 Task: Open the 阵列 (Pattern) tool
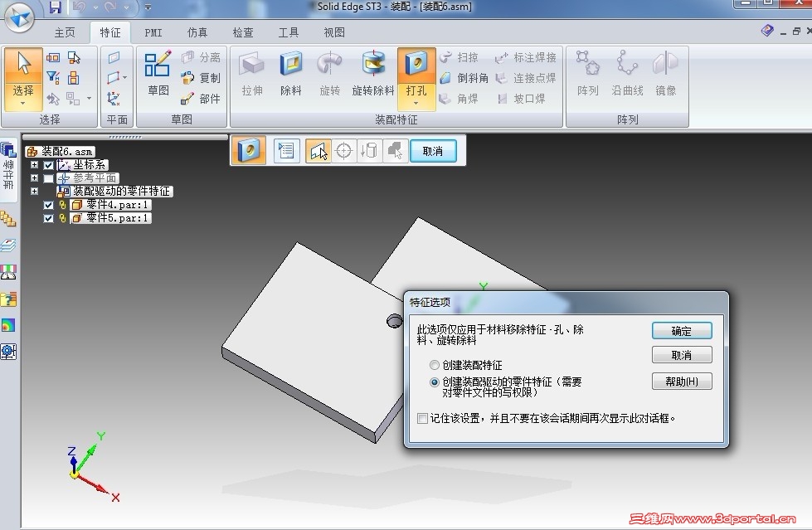588,74
